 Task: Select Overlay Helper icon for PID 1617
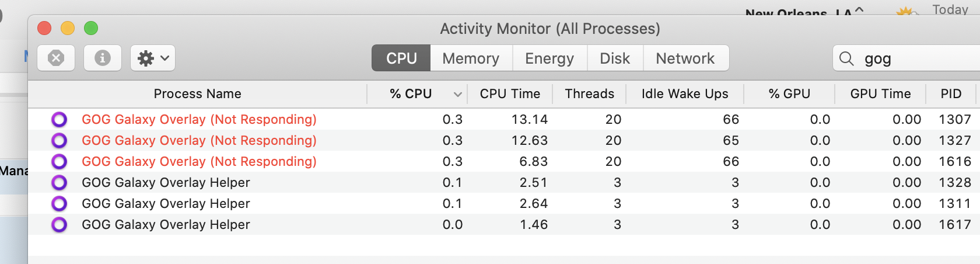coord(59,224)
